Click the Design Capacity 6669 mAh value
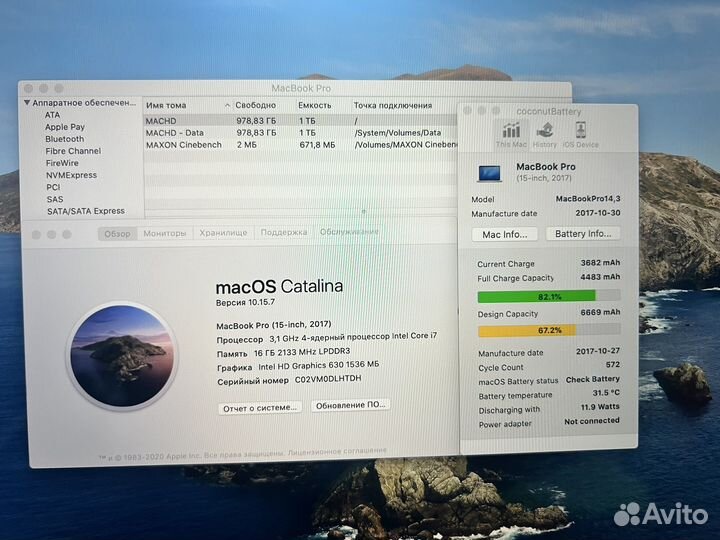The width and height of the screenshot is (720, 540). point(600,312)
